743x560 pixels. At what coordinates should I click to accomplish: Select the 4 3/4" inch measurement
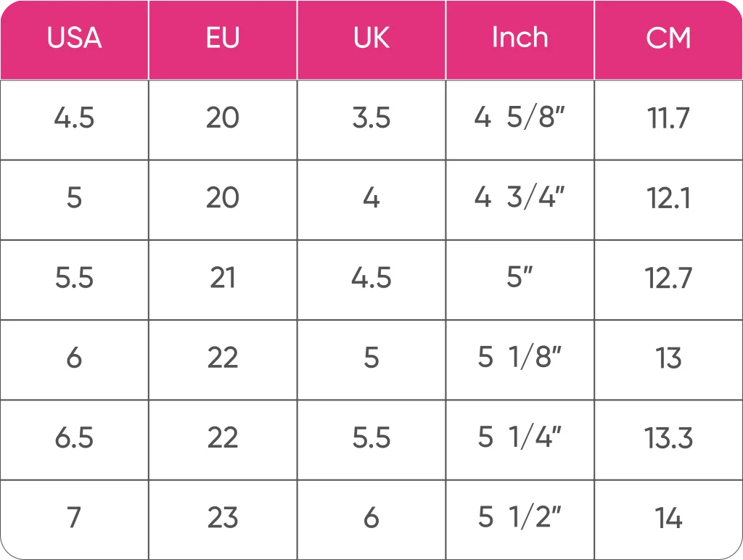pos(520,198)
